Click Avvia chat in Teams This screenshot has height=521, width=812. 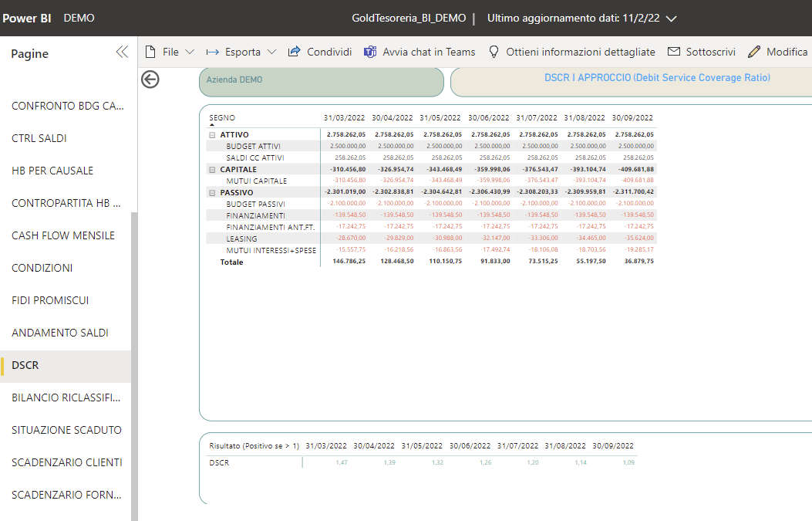(429, 52)
